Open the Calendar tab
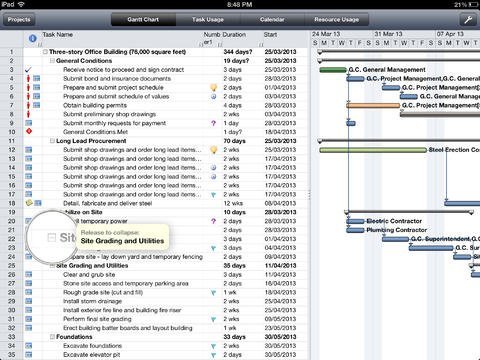480x360 pixels. click(272, 20)
